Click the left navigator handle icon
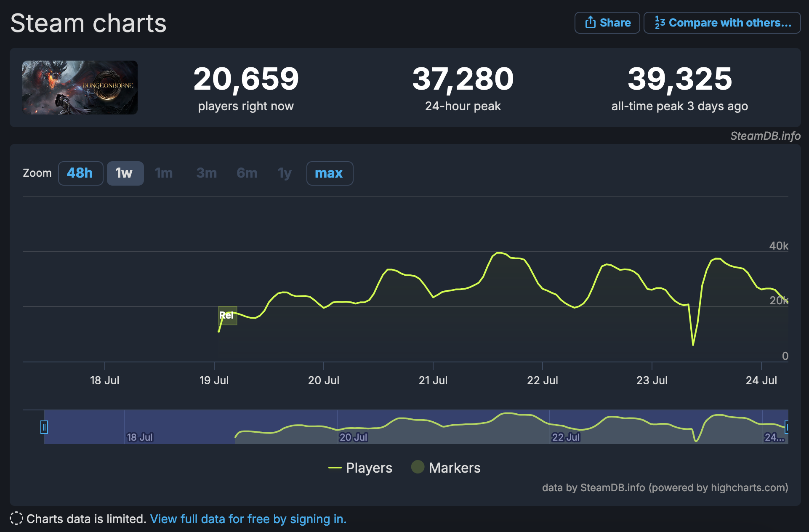This screenshot has width=809, height=532. coord(44,427)
